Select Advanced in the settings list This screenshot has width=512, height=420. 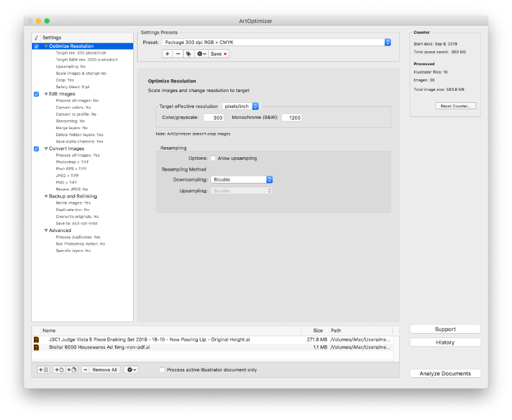[x=60, y=230]
